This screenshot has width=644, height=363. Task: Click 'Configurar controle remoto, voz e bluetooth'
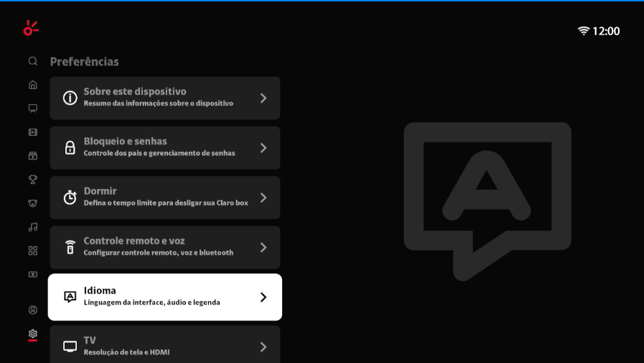coord(159,252)
